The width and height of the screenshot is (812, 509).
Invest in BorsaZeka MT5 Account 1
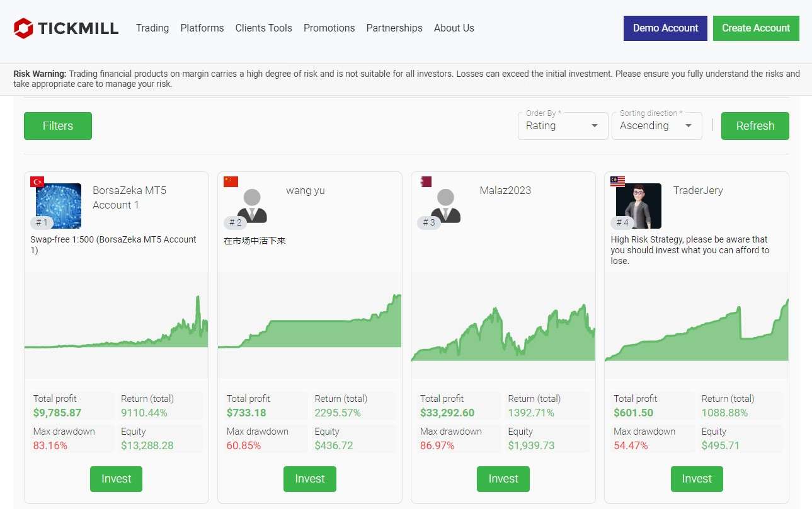click(x=117, y=479)
